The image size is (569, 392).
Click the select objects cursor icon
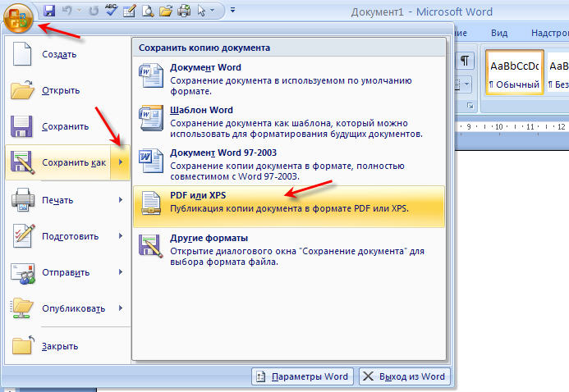point(201,11)
